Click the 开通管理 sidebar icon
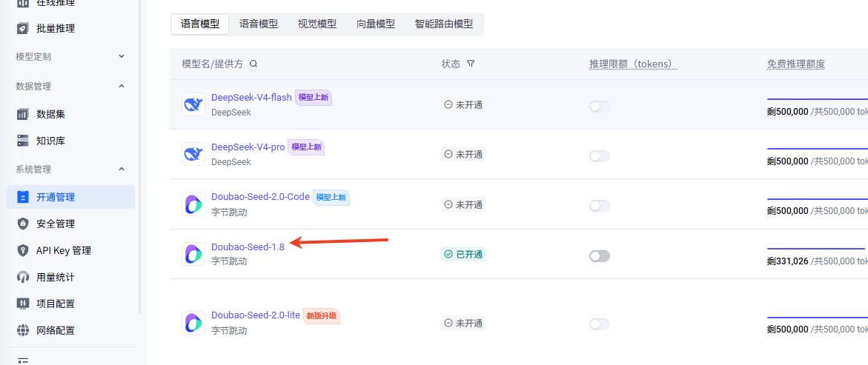The width and height of the screenshot is (868, 365). coord(23,197)
